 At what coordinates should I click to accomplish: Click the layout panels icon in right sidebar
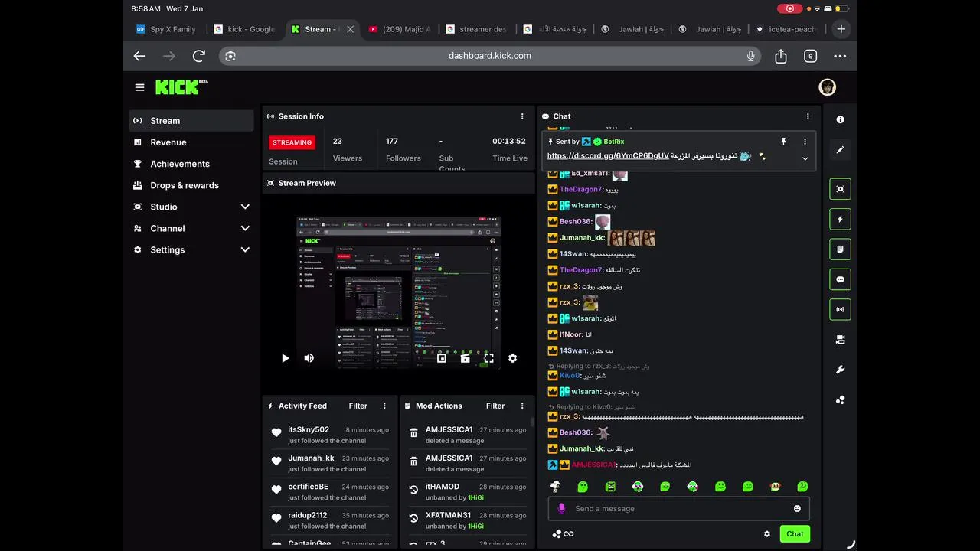click(x=840, y=340)
